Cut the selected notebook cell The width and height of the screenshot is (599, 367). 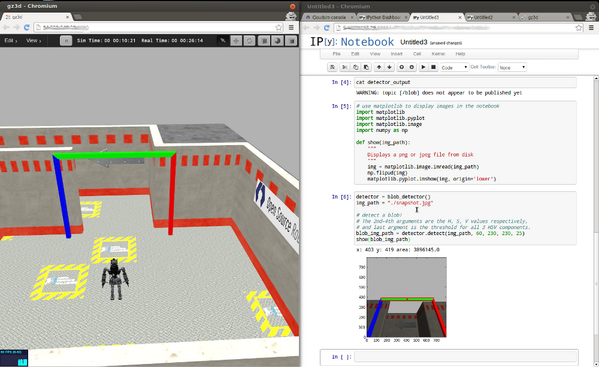pyautogui.click(x=345, y=67)
